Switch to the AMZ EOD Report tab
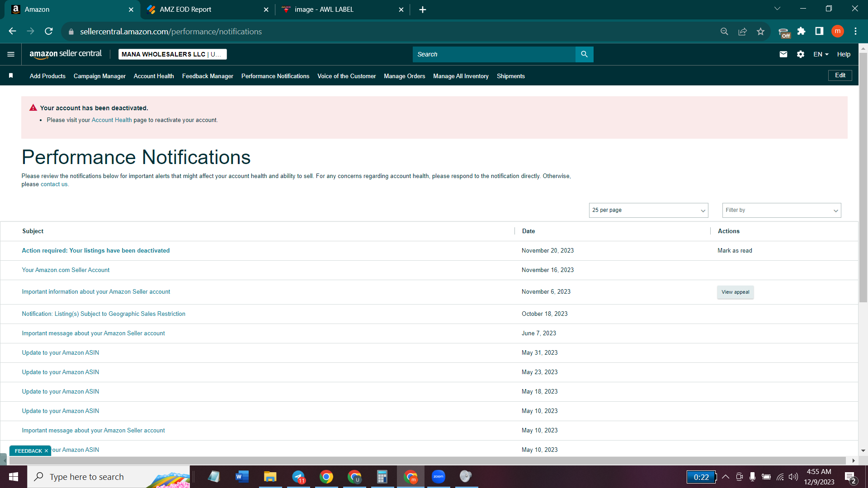 pos(208,9)
